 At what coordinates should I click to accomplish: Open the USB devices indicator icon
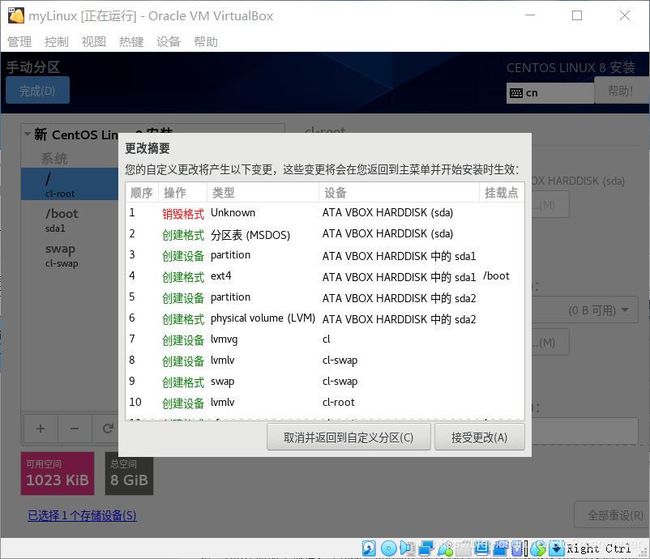pyautogui.click(x=445, y=548)
